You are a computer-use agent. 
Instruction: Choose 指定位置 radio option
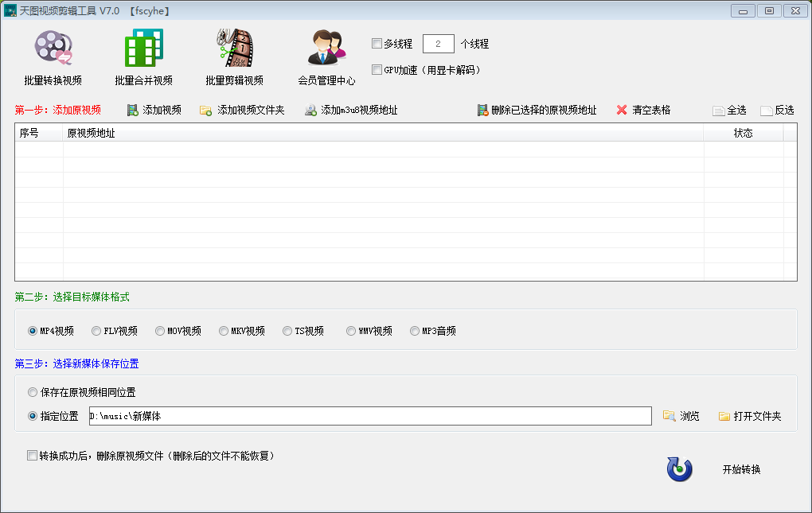click(x=33, y=416)
